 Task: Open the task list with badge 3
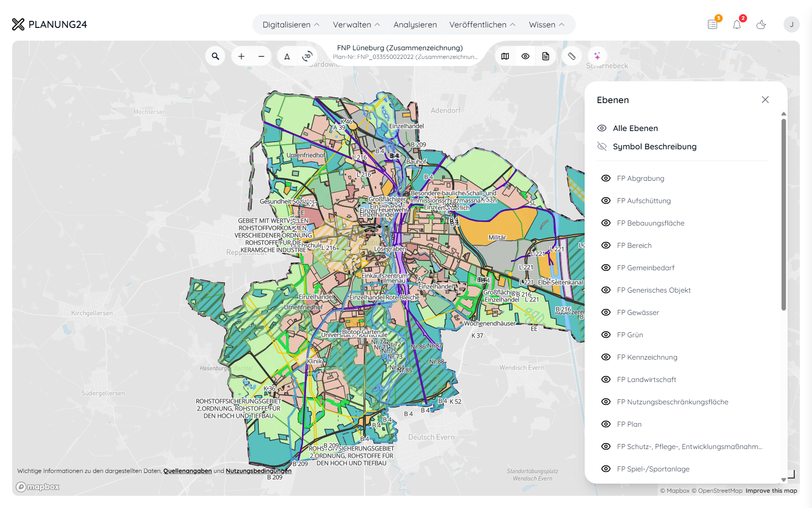(x=713, y=24)
